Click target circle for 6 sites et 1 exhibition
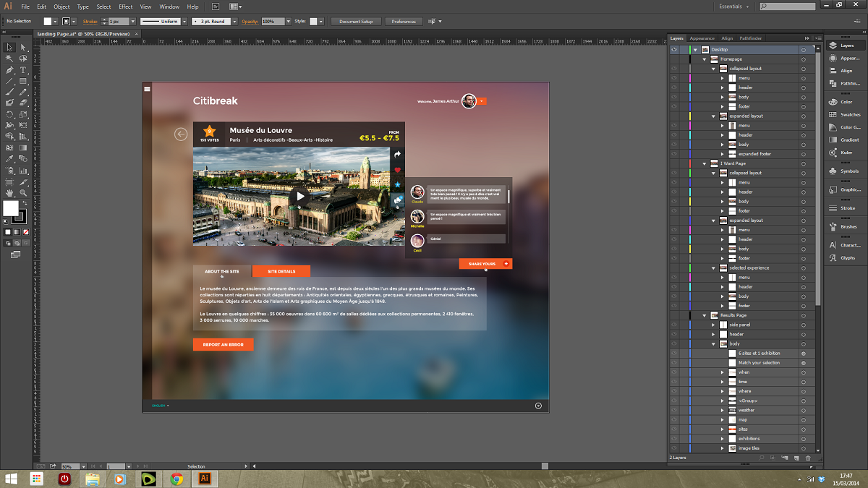The width and height of the screenshot is (868, 488). [803, 353]
